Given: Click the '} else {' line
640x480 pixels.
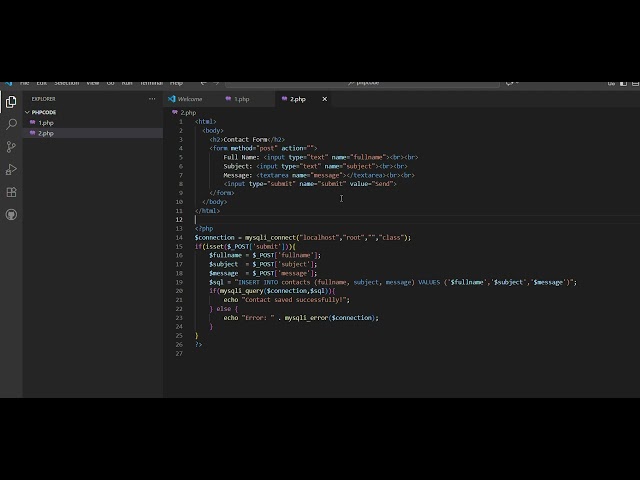Looking at the screenshot, I should [x=223, y=309].
